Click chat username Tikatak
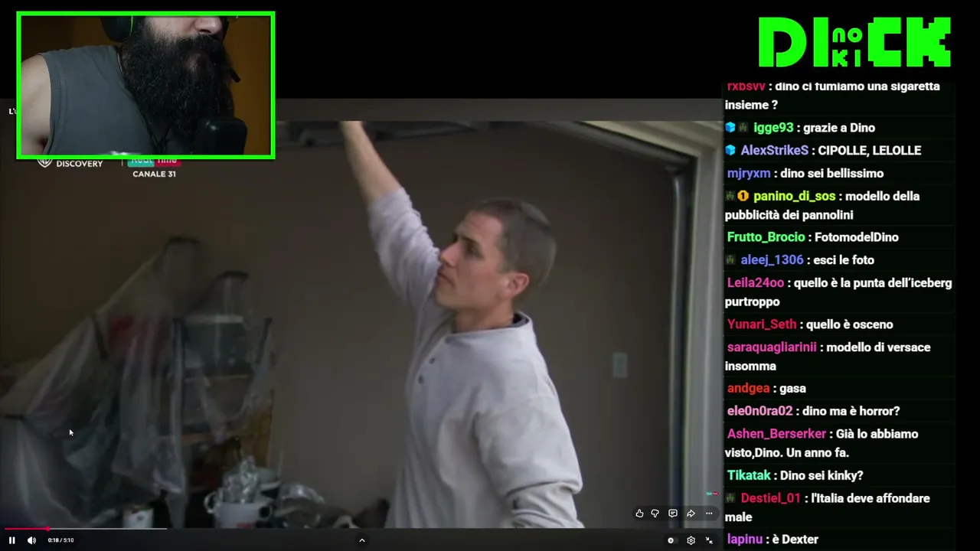 click(749, 475)
